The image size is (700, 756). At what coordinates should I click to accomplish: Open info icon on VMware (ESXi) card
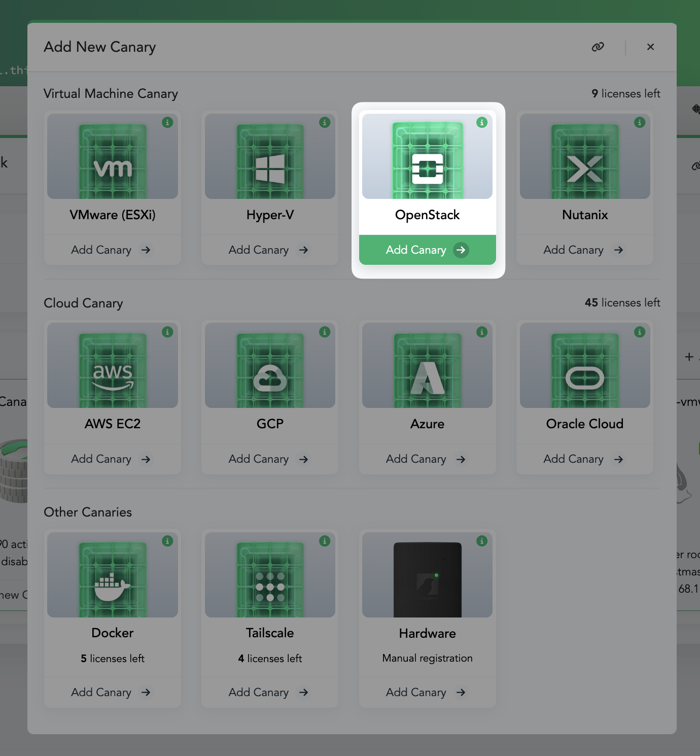[167, 122]
